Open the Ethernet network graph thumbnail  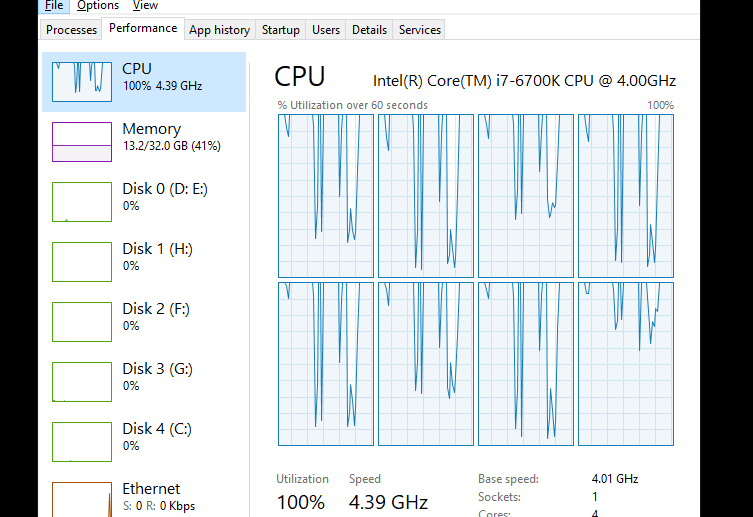click(x=82, y=499)
